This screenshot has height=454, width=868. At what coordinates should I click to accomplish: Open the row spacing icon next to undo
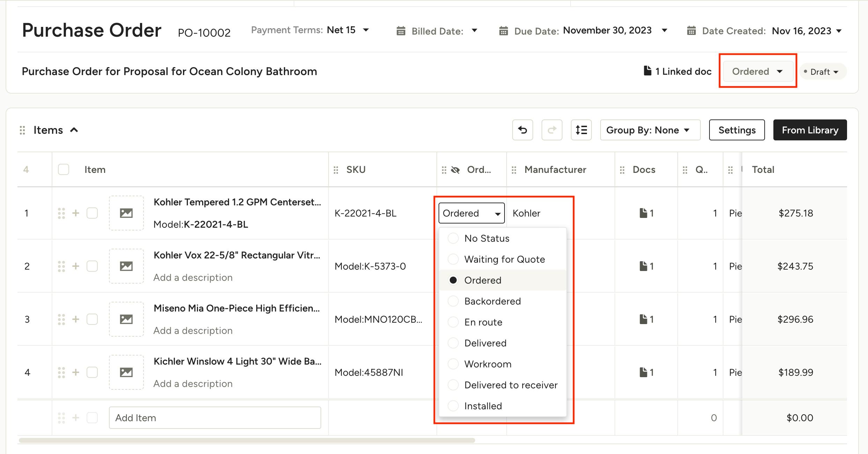click(x=581, y=130)
